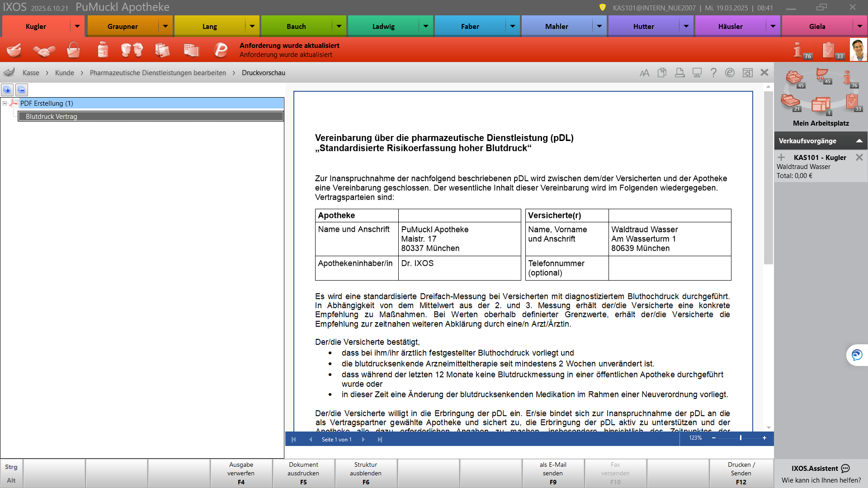Close the Druckvorschau with the X icon

click(x=764, y=72)
